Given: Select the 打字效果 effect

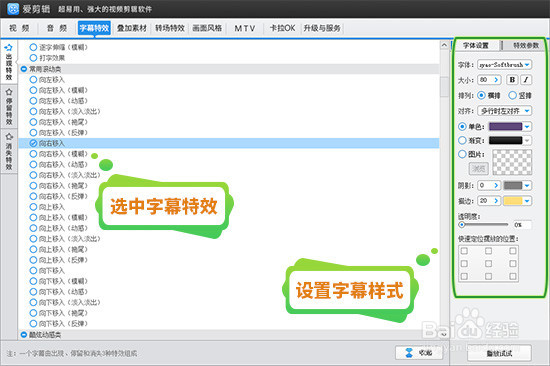Looking at the screenshot, I should (48, 58).
